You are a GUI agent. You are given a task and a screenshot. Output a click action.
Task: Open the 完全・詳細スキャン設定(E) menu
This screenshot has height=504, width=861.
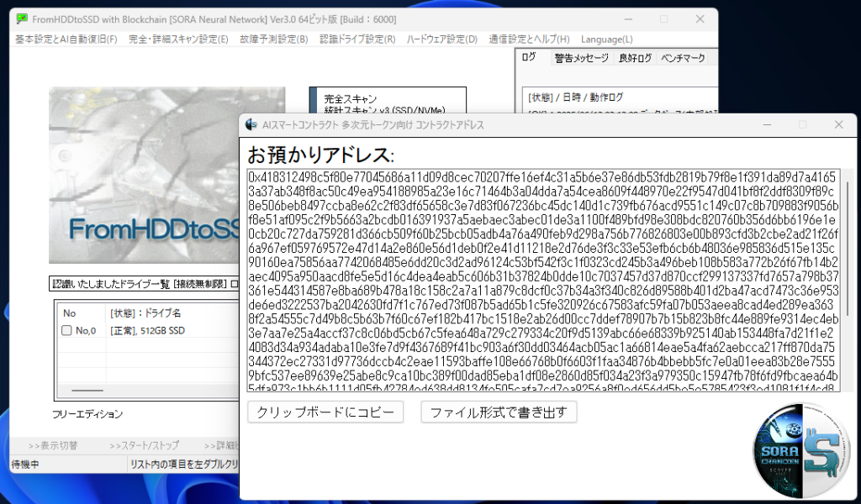(x=178, y=39)
